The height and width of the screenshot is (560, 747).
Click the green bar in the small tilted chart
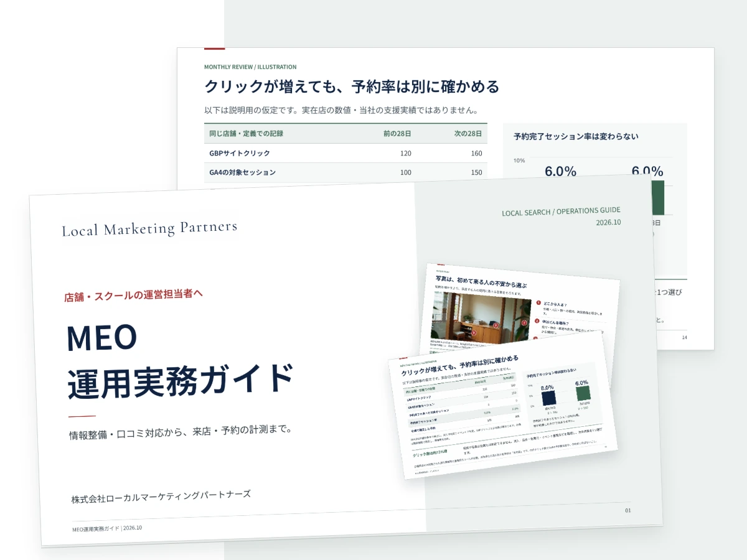pyautogui.click(x=583, y=393)
